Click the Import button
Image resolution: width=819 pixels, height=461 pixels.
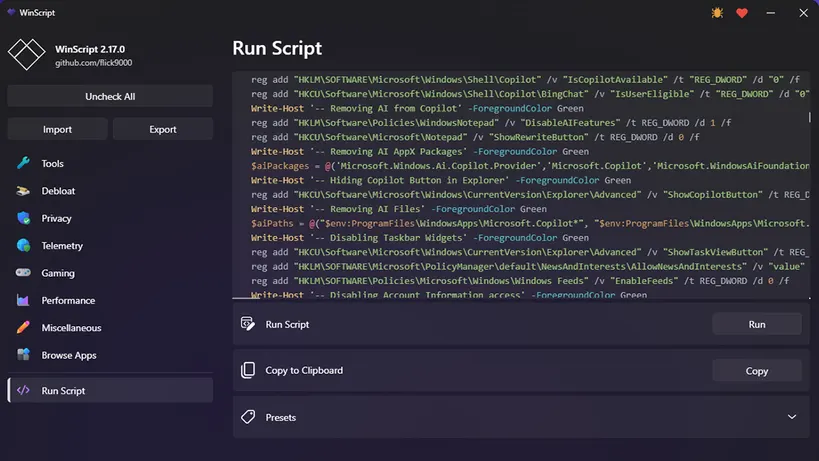pyautogui.click(x=57, y=129)
